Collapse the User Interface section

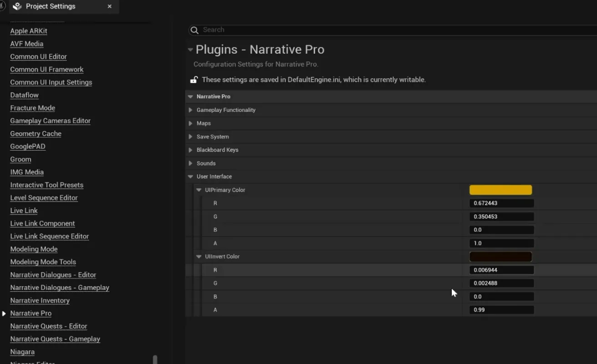(190, 177)
